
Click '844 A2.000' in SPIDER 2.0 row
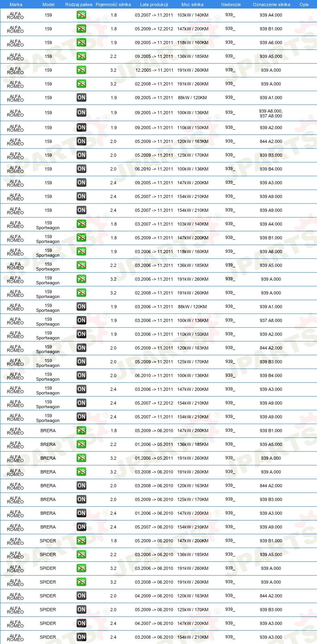pos(271,596)
